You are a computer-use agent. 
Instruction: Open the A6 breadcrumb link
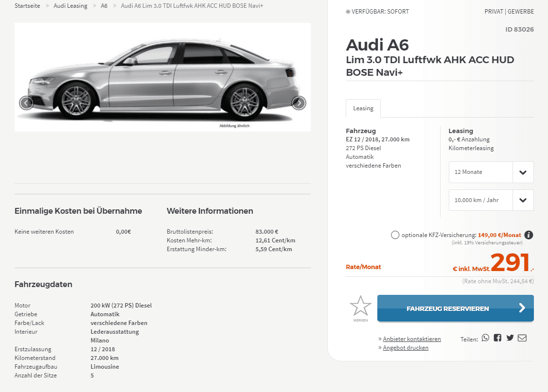104,6
